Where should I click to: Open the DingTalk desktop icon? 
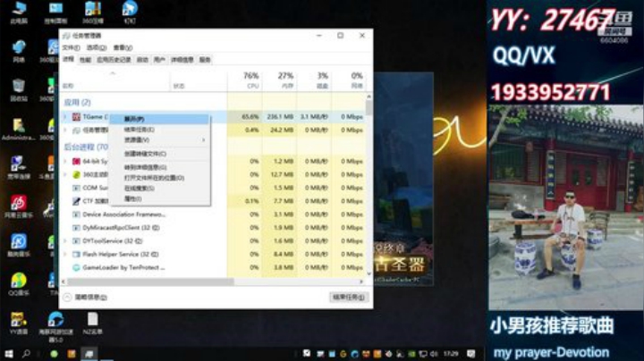point(130,13)
